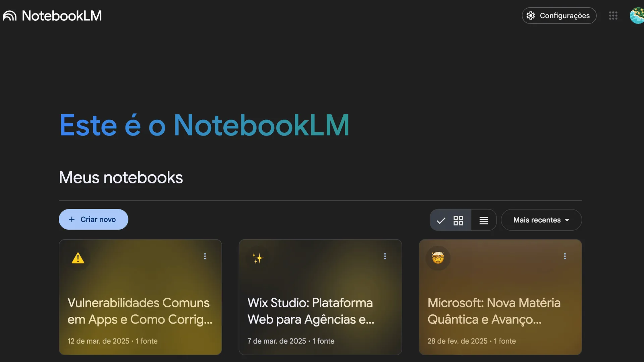
Task: Open the Google apps grid menu
Action: tap(613, 15)
